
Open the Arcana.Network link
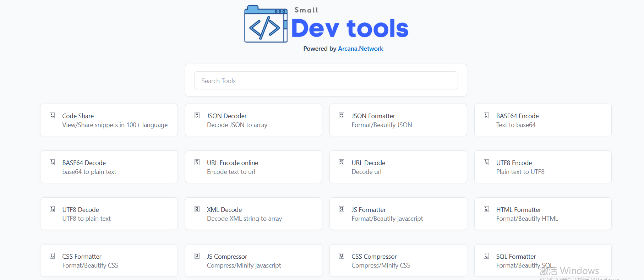tap(360, 49)
